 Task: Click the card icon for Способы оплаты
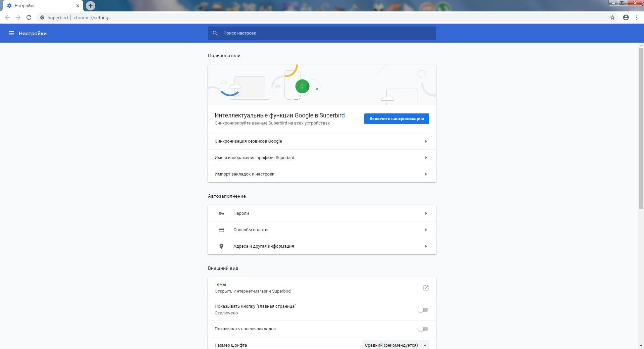click(221, 230)
